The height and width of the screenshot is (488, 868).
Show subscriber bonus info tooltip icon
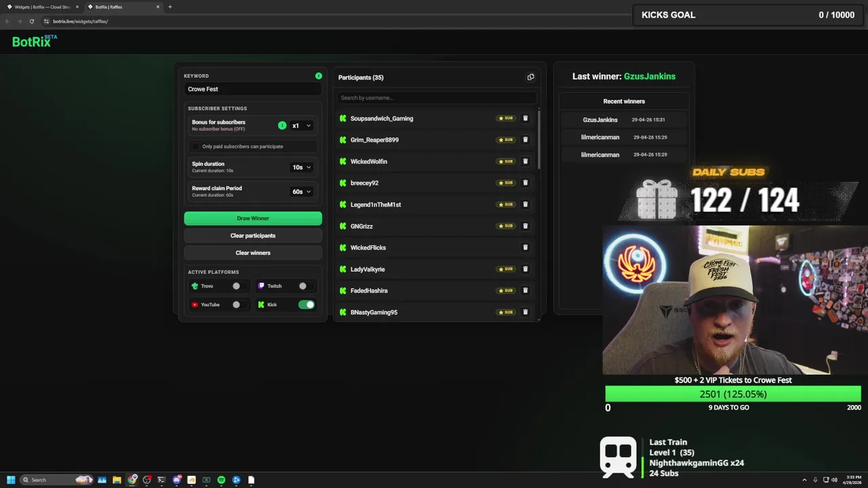[x=282, y=125]
